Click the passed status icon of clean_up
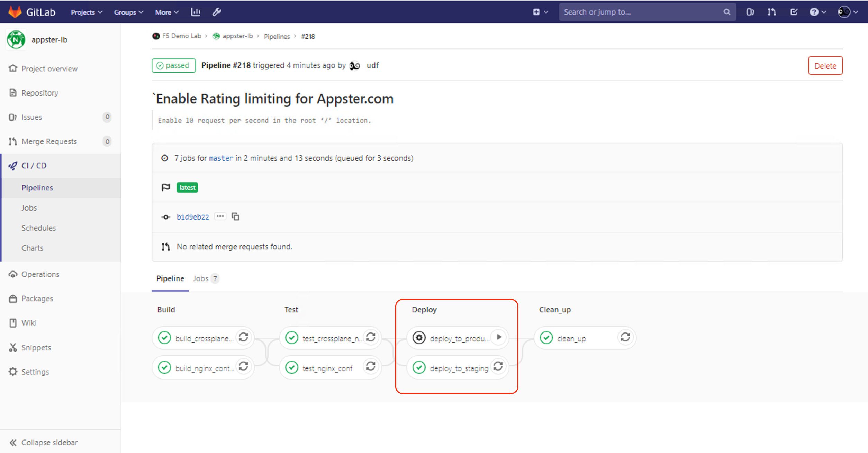This screenshot has height=453, width=868. coord(546,338)
